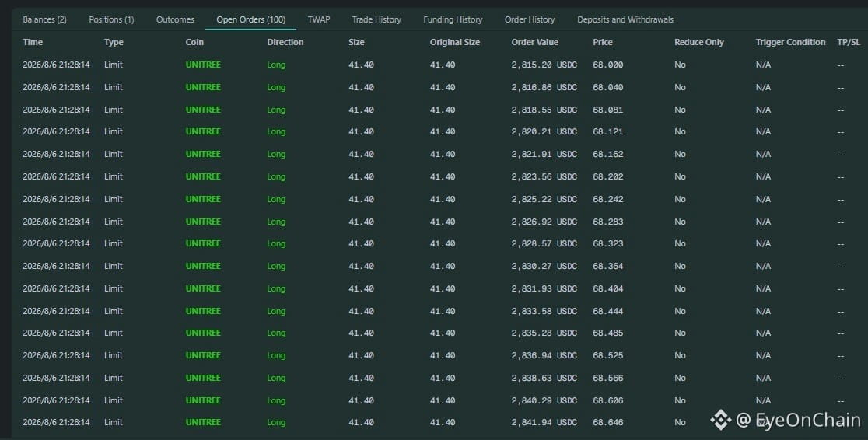The height and width of the screenshot is (440, 868).
Task: Select the price 68.485
Action: [607, 333]
